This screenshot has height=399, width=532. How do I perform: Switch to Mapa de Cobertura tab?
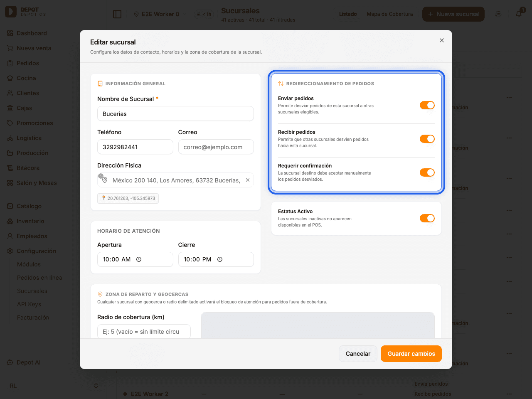(x=390, y=14)
